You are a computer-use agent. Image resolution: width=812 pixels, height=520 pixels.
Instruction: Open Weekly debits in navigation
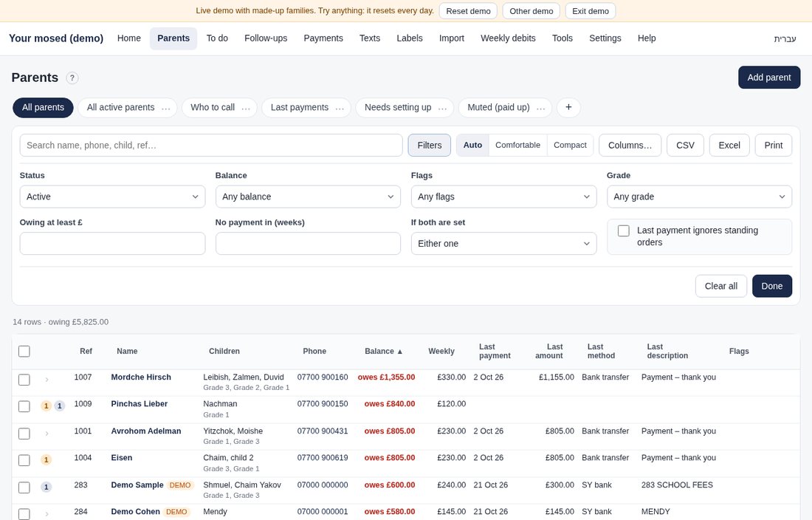coord(508,38)
